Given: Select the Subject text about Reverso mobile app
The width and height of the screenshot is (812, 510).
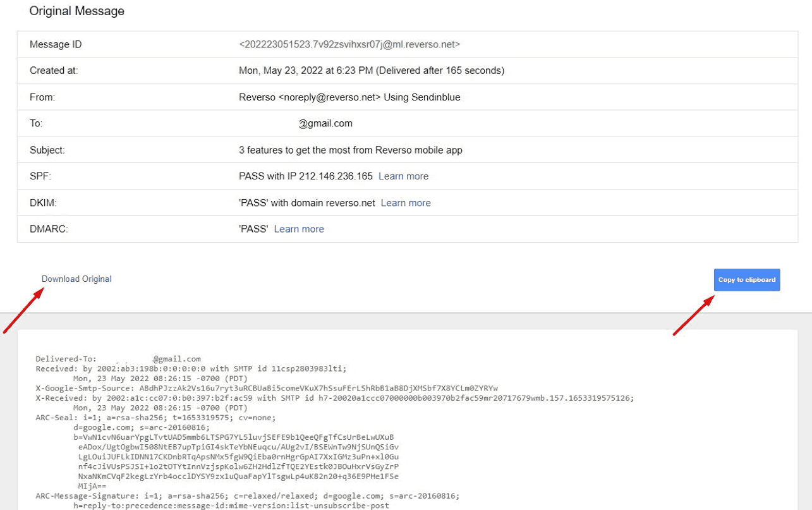Looking at the screenshot, I should coord(351,150).
